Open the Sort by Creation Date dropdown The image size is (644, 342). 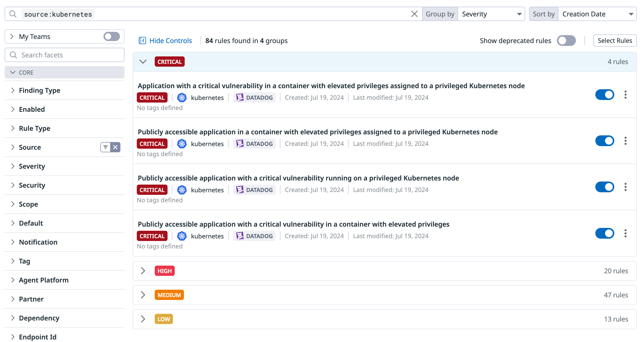click(597, 14)
